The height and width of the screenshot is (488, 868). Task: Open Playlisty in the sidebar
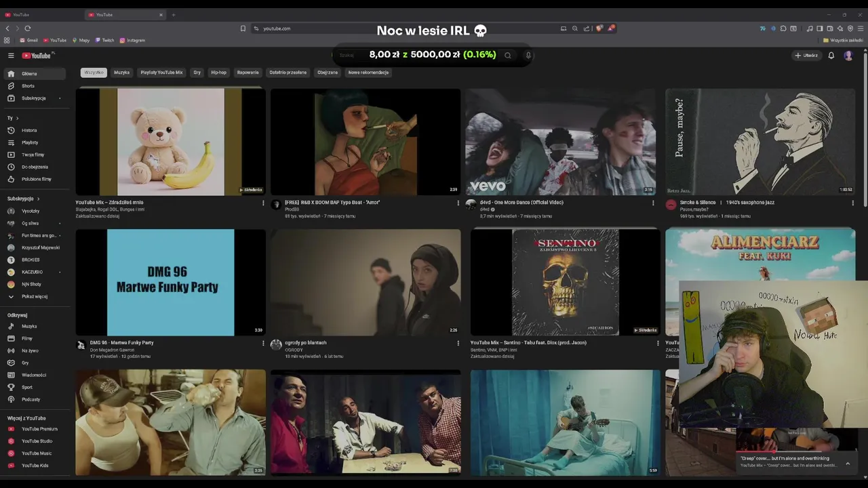coord(35,142)
